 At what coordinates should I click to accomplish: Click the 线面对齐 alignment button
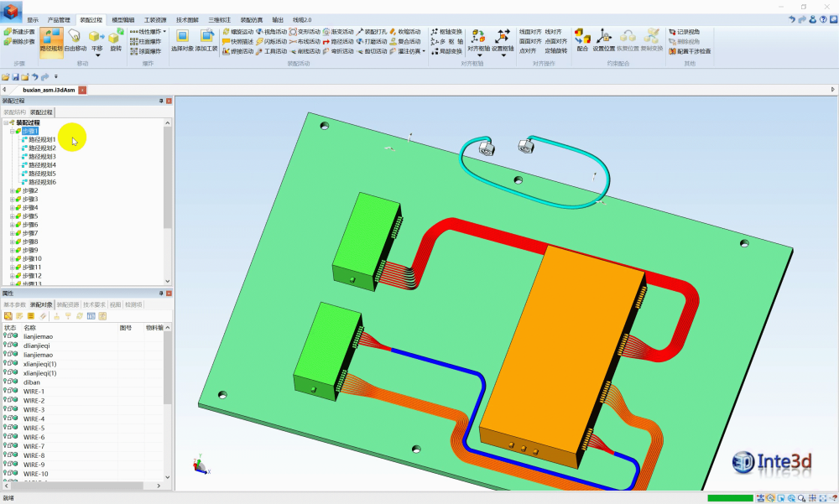coord(530,32)
